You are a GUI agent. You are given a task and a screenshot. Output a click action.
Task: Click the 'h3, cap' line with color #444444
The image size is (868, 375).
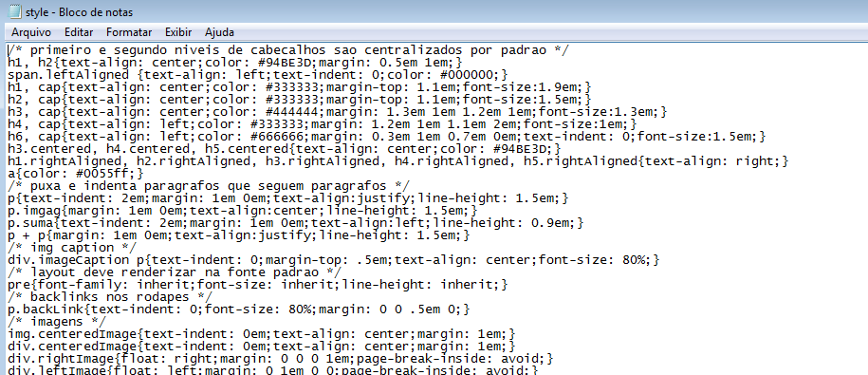coord(338,112)
